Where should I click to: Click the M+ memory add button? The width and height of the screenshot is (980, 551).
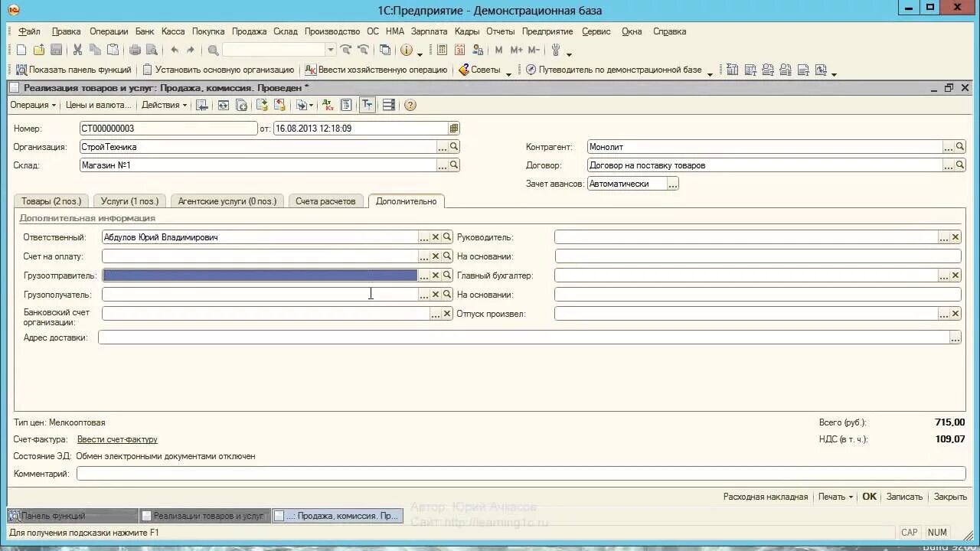pyautogui.click(x=516, y=50)
